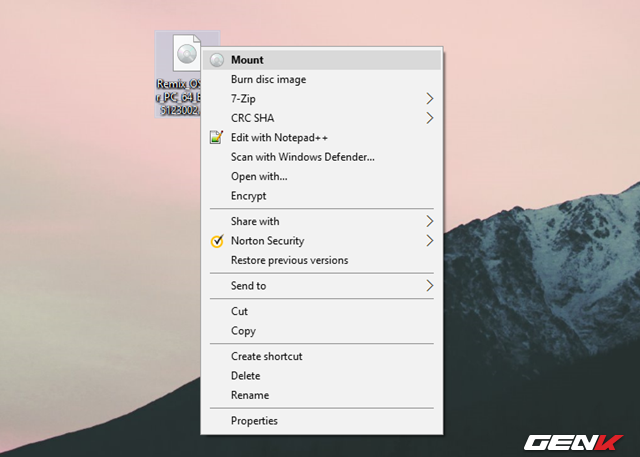Screen dimensions: 640x457
Task: Open the Send to entry
Action: click(322, 286)
